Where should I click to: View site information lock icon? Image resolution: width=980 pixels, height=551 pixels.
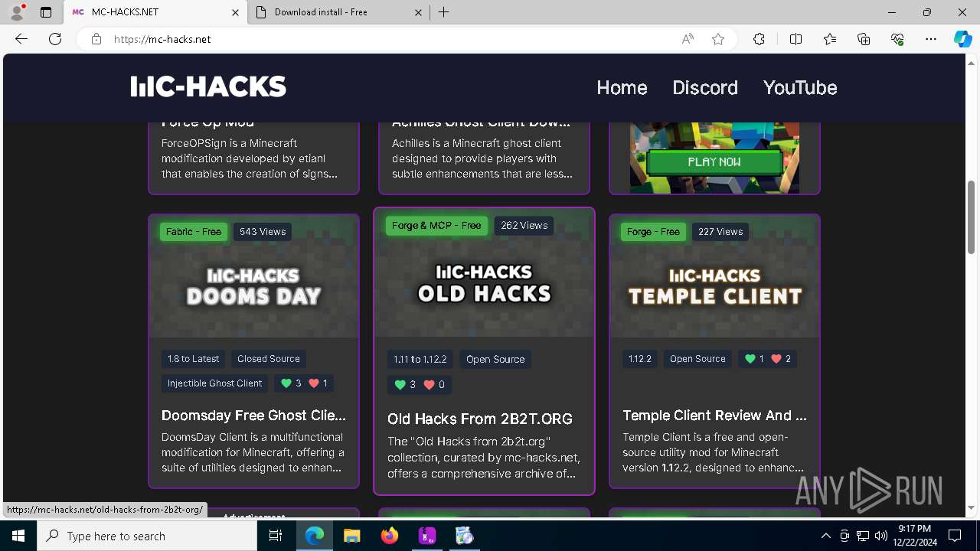coord(96,39)
